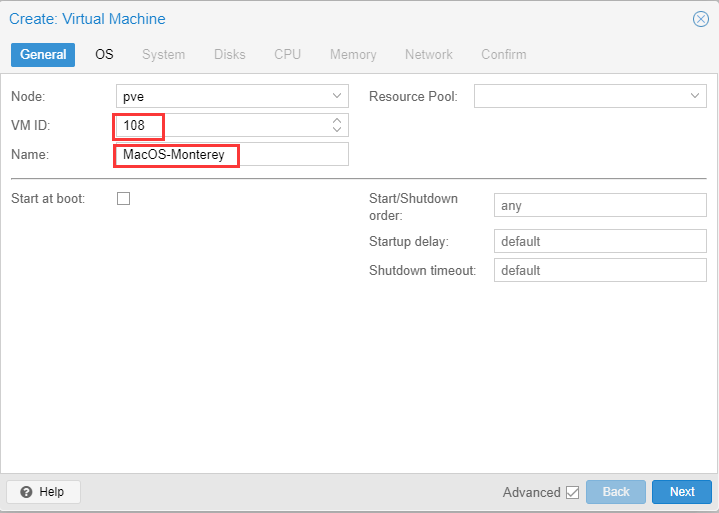719x513 pixels.
Task: Click the Start/Shutdown order field
Action: click(599, 206)
